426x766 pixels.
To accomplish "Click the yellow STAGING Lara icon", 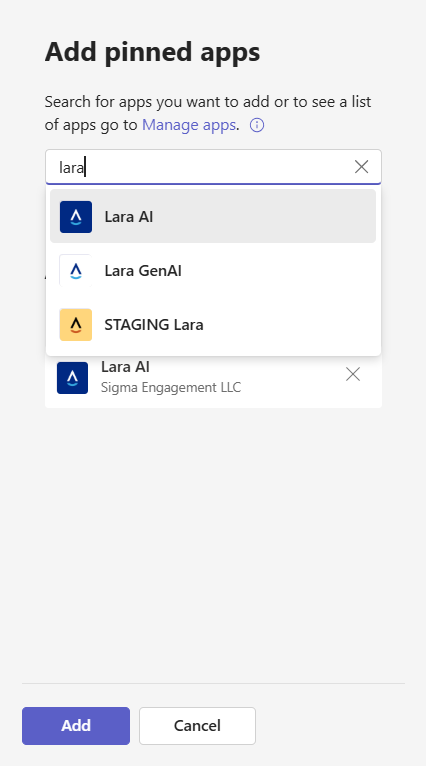I will tap(76, 324).
